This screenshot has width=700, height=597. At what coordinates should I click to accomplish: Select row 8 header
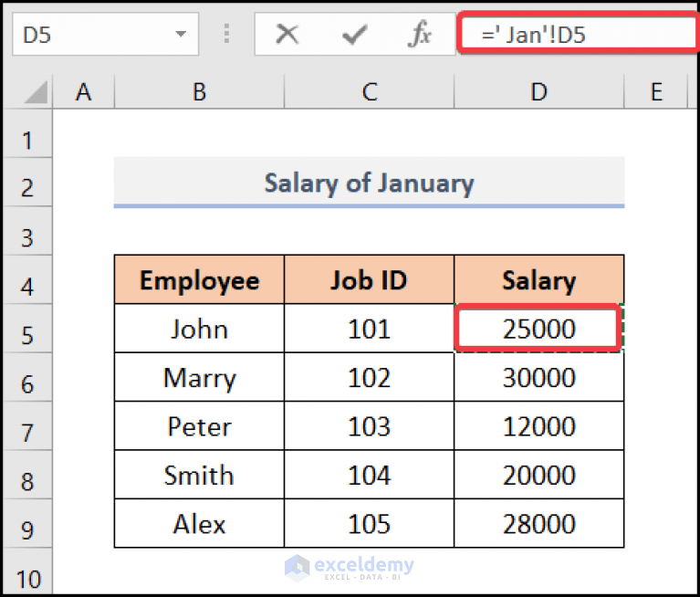pos(27,474)
